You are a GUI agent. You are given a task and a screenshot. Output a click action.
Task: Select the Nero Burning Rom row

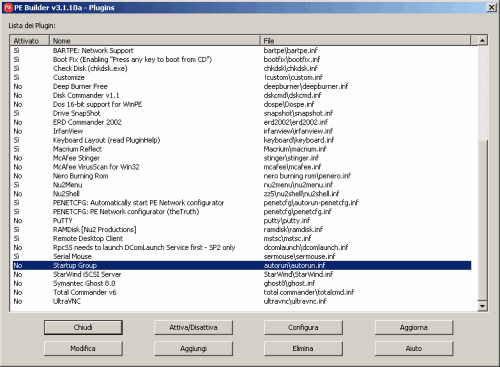pyautogui.click(x=242, y=176)
